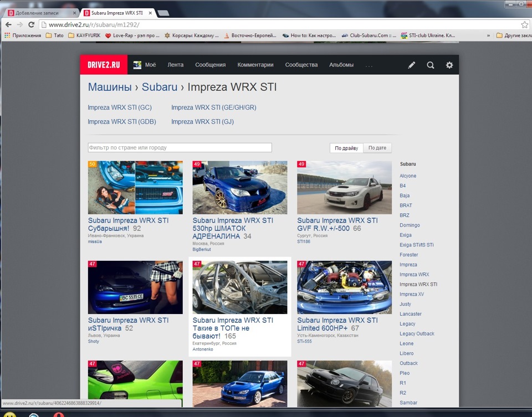The height and width of the screenshot is (417, 532).
Task: Open the Лента menu item
Action: coord(176,65)
